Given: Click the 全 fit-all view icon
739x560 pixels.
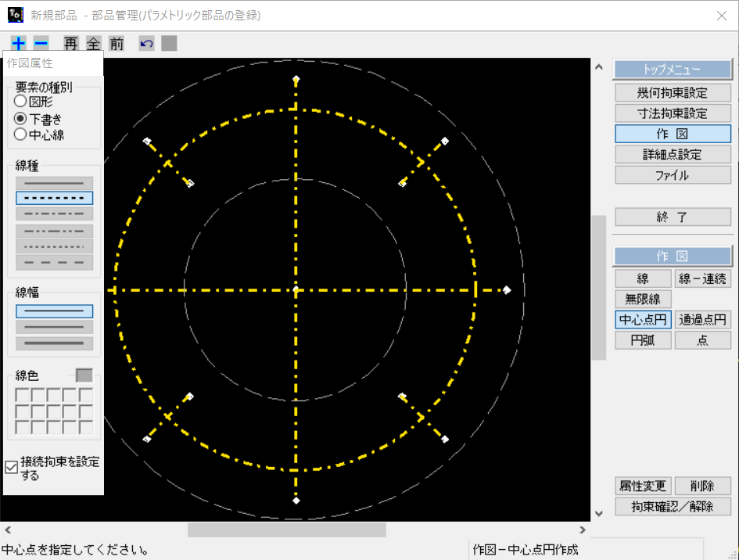Looking at the screenshot, I should (93, 44).
